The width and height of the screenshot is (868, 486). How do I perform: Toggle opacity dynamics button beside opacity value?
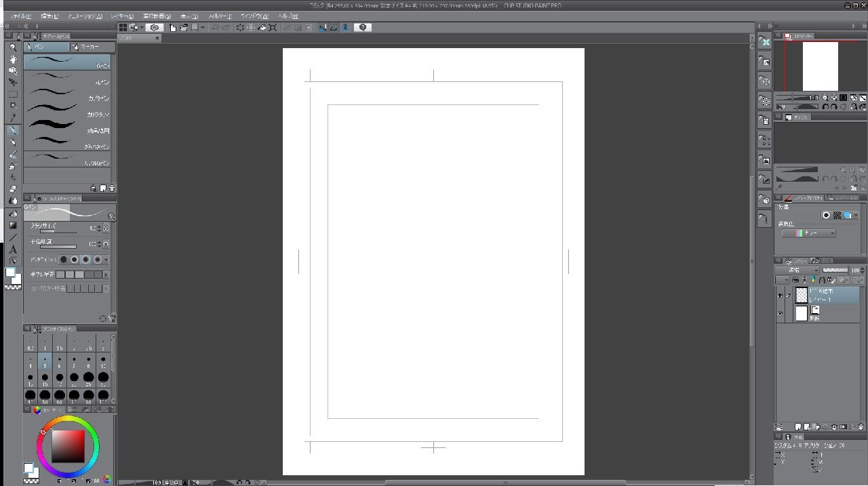[106, 244]
